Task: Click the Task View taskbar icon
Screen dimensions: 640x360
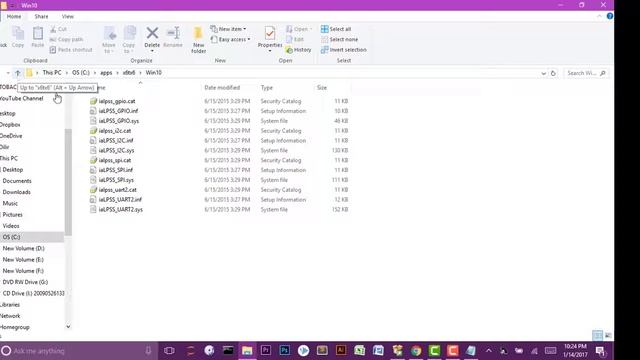Action: pos(169,351)
